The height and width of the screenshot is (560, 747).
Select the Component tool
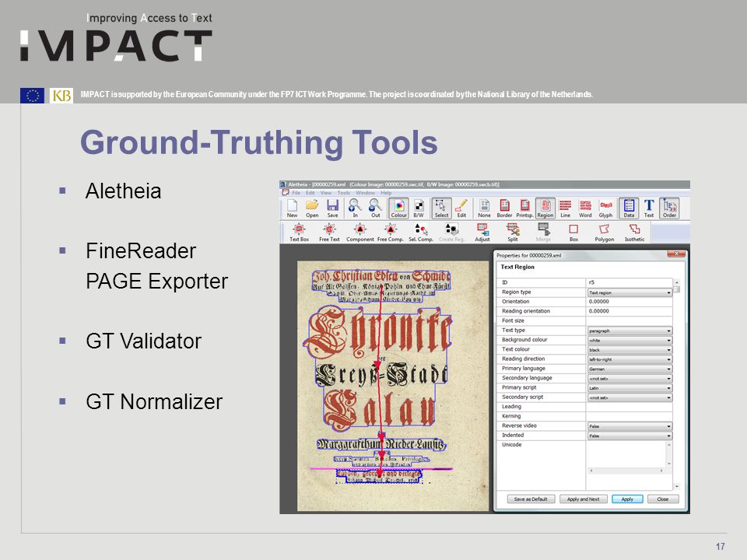360,233
